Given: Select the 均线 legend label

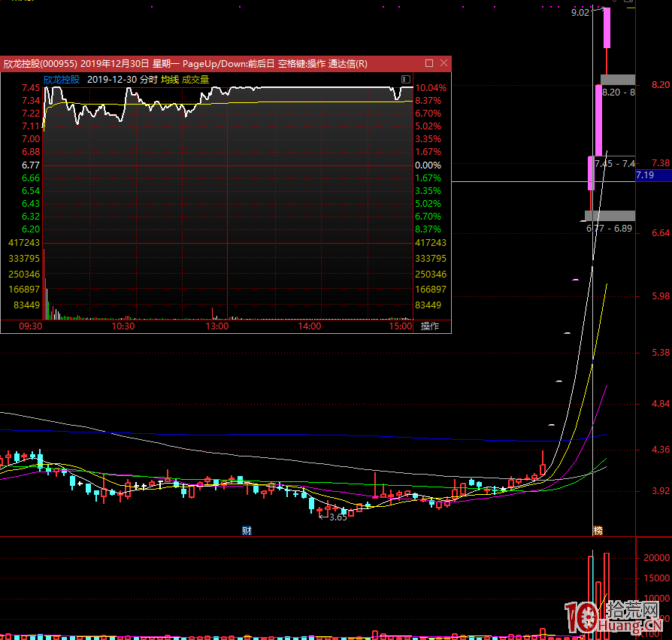Looking at the screenshot, I should coord(170,79).
